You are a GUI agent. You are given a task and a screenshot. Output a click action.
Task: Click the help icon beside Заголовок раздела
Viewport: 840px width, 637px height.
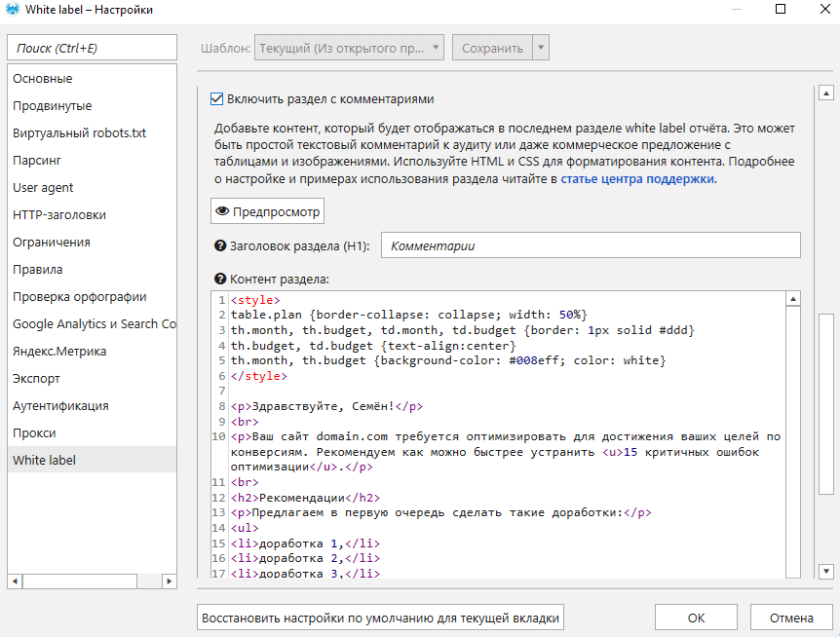coord(220,245)
